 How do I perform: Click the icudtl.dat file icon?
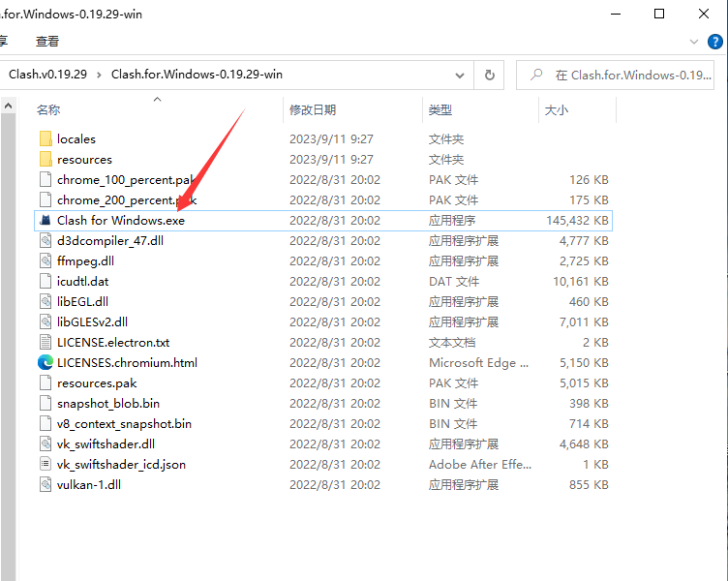[45, 282]
